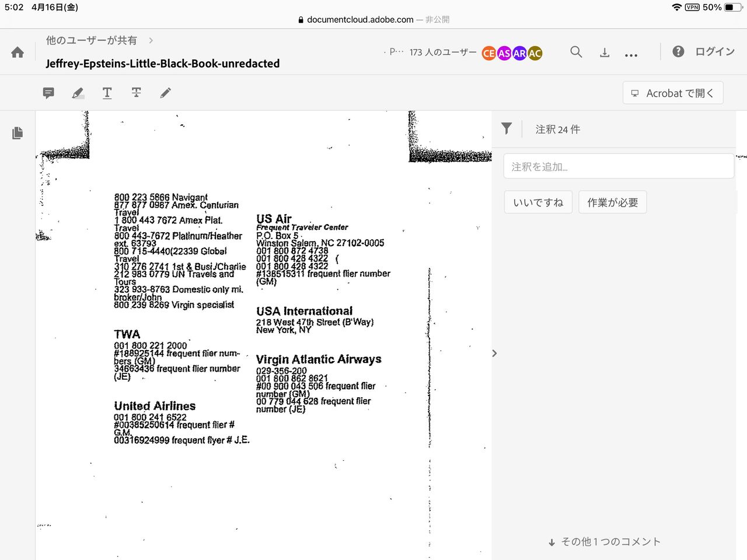The image size is (747, 560).
Task: Click the 注釈 24 件 comment count
Action: (x=558, y=129)
